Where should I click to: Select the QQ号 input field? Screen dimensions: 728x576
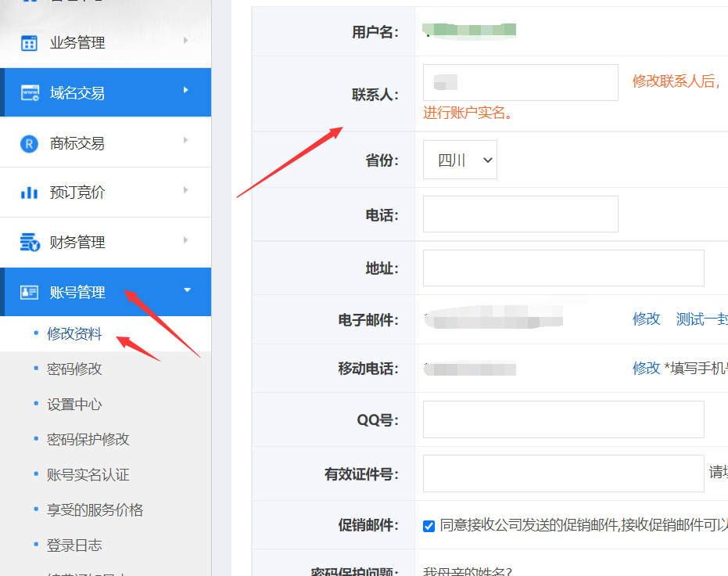click(x=563, y=419)
